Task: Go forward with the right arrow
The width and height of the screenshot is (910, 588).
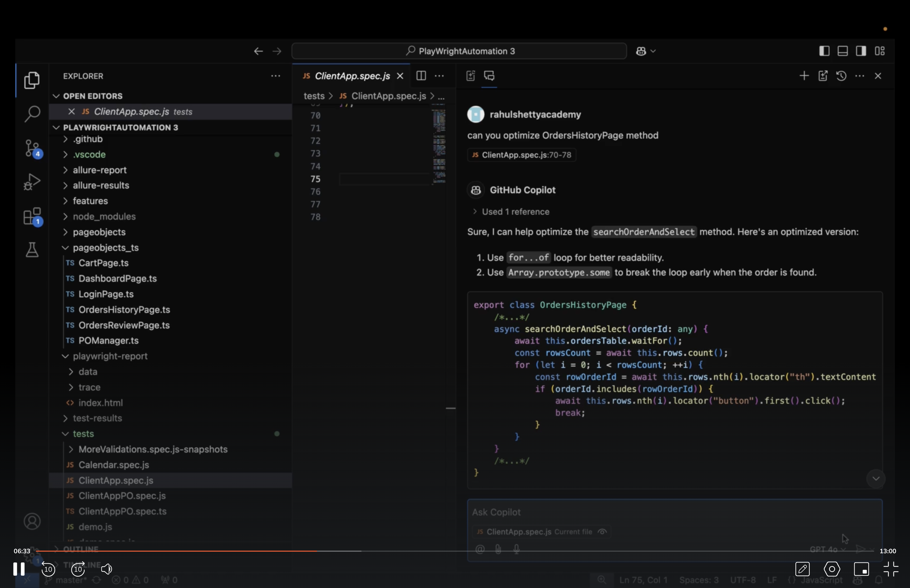Action: [x=277, y=51]
